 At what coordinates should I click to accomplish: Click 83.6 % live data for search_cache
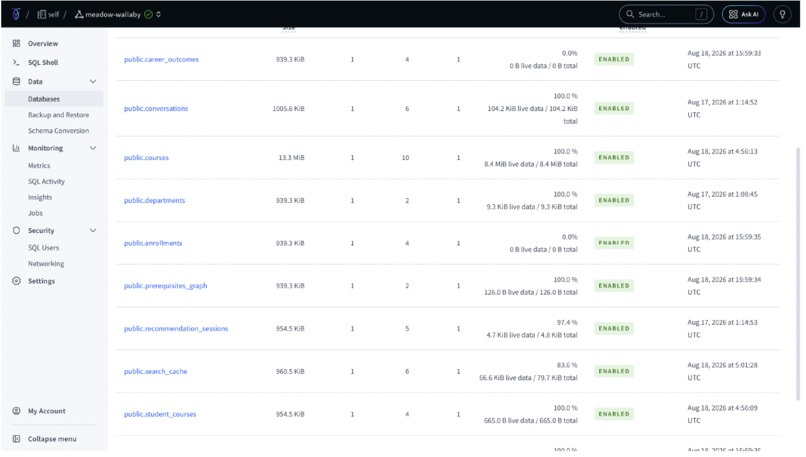pyautogui.click(x=567, y=365)
